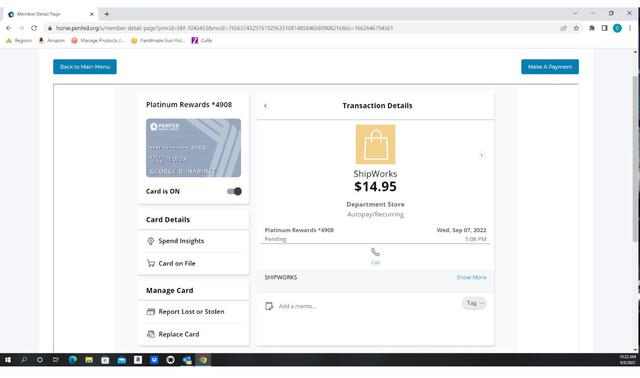This screenshot has width=640, height=378.
Task: Click Show More next to SHIPWORKS
Action: click(471, 277)
